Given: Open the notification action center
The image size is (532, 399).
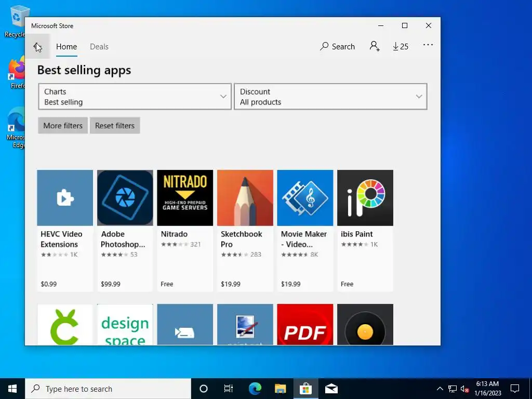Looking at the screenshot, I should point(515,389).
